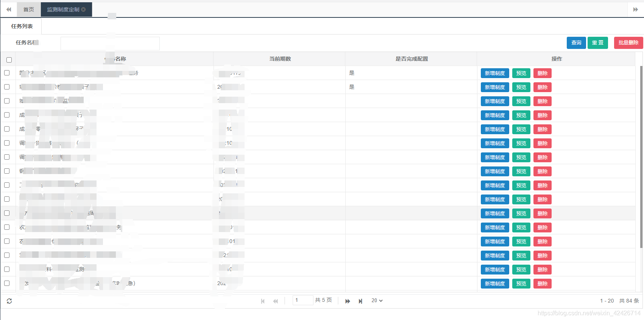Open the 首页 tab
The height and width of the screenshot is (320, 644).
pos(29,9)
